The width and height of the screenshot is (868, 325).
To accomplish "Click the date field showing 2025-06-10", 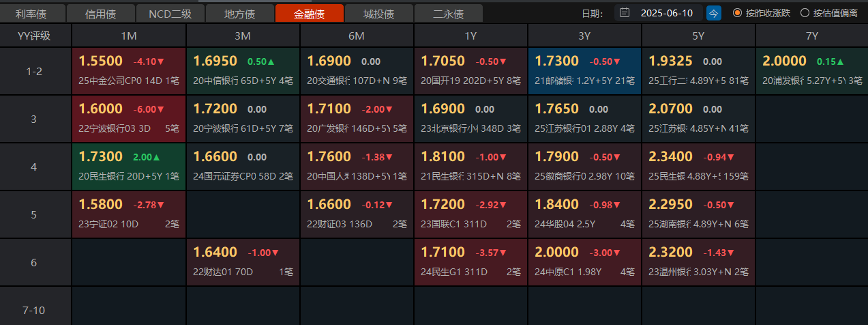I will click(x=658, y=13).
